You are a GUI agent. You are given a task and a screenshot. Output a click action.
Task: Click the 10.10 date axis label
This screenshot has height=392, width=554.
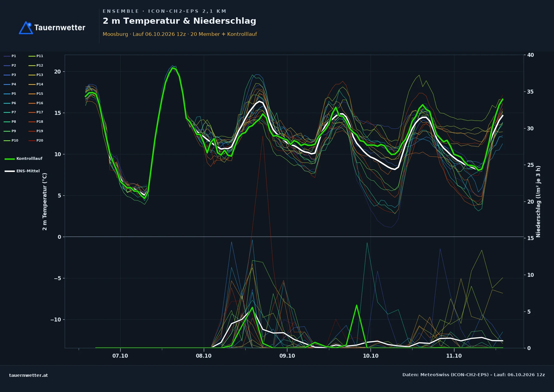[371, 356]
